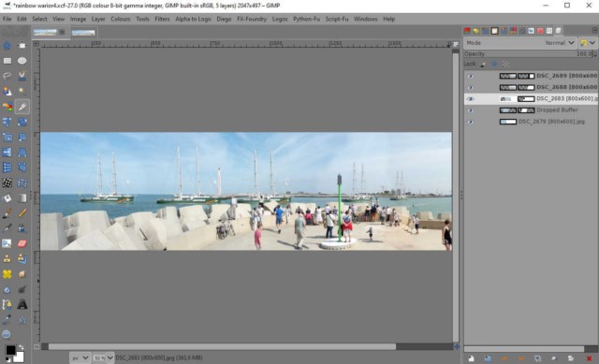The width and height of the screenshot is (599, 364).
Task: Toggle lock alpha channel checkerboard icon
Action: (x=505, y=65)
